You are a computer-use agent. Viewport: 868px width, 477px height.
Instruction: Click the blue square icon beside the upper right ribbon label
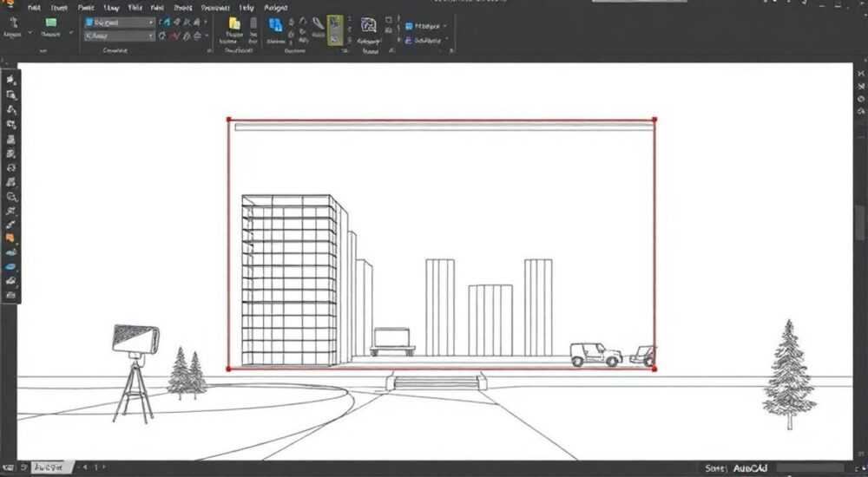coord(409,26)
